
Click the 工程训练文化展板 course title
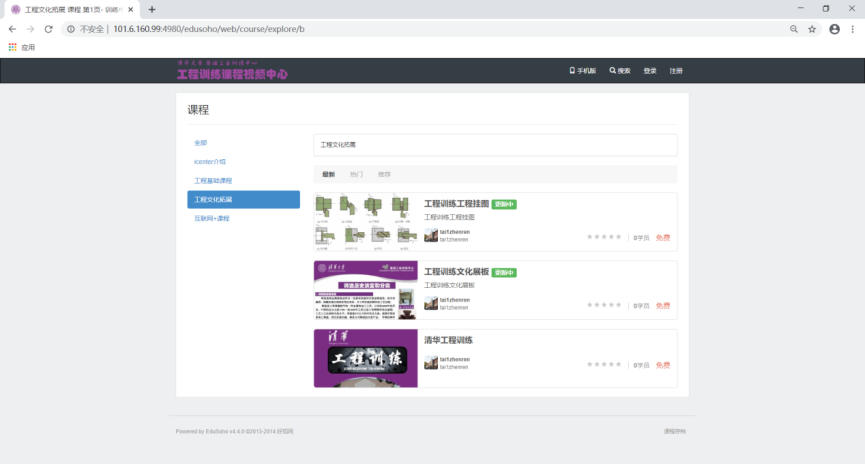[x=456, y=272]
